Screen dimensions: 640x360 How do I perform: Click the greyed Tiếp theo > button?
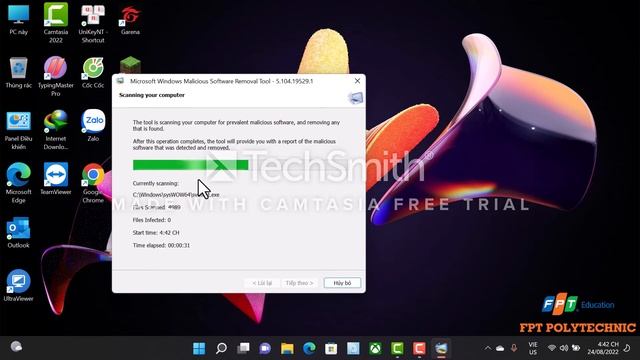click(300, 283)
